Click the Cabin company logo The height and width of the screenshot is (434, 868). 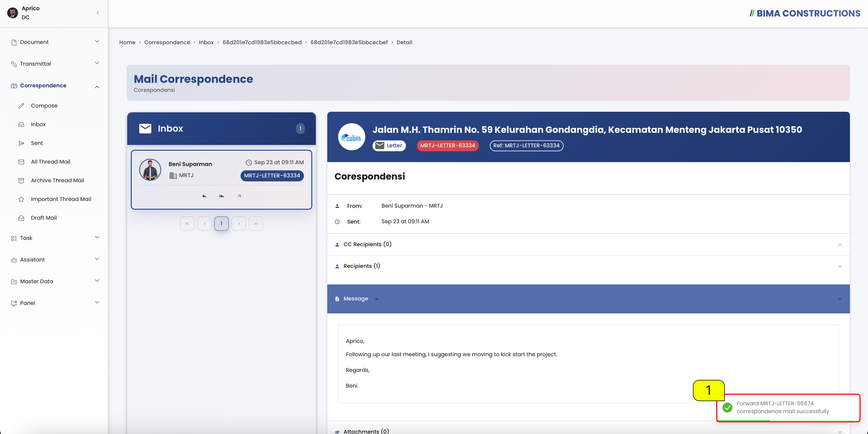coord(351,137)
